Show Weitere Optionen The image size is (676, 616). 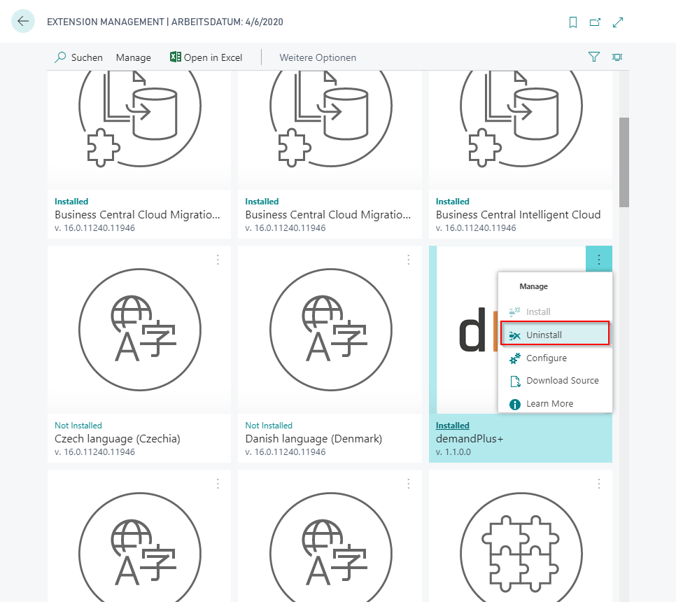(318, 57)
